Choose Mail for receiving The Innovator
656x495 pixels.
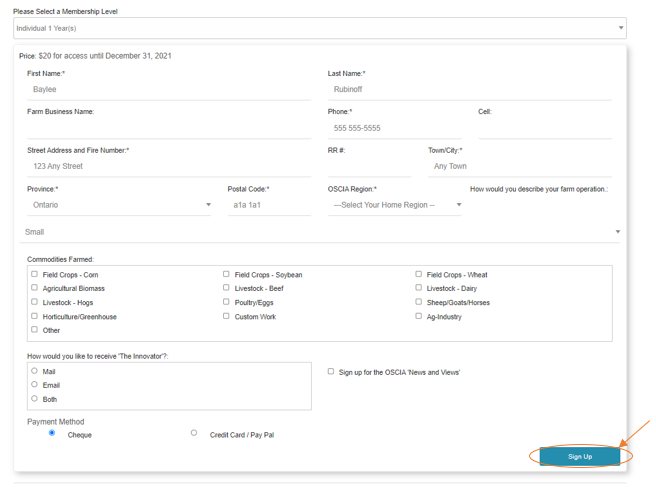[x=34, y=371]
